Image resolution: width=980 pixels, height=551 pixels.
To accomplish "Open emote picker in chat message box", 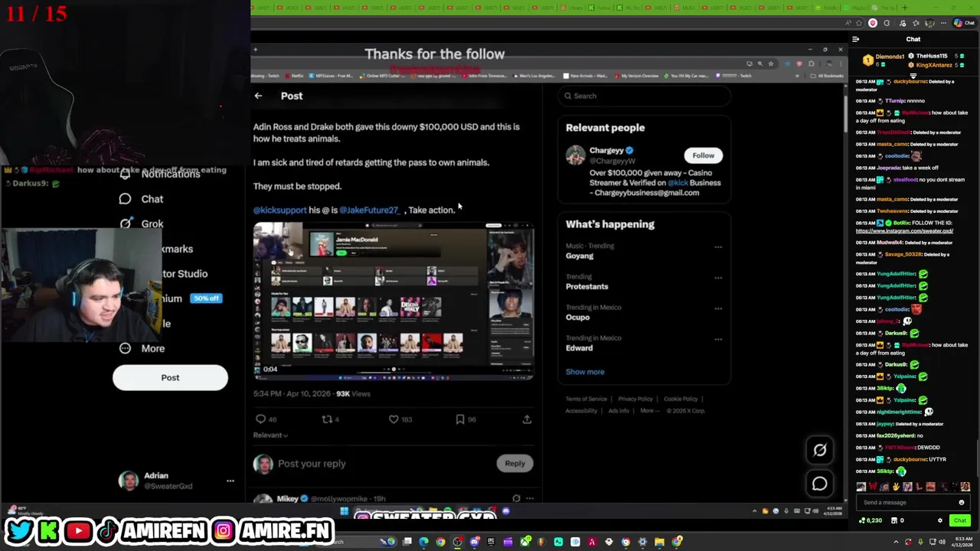I will pos(962,503).
